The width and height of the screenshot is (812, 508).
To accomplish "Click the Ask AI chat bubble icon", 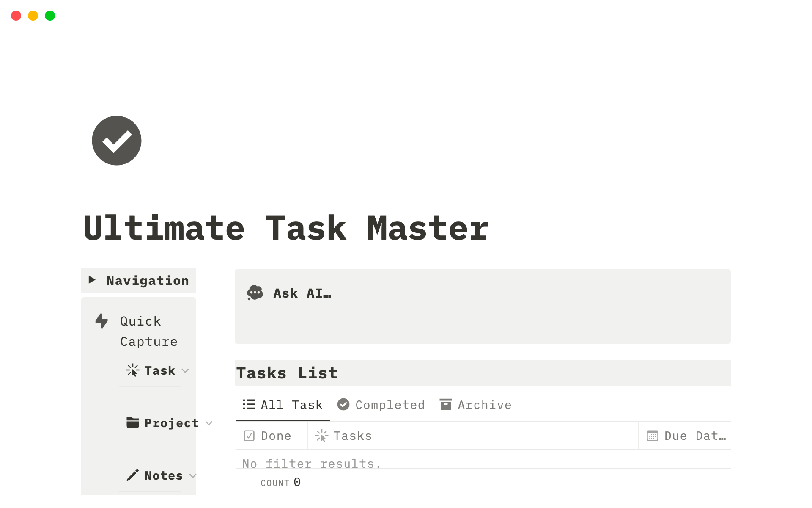I will (255, 293).
